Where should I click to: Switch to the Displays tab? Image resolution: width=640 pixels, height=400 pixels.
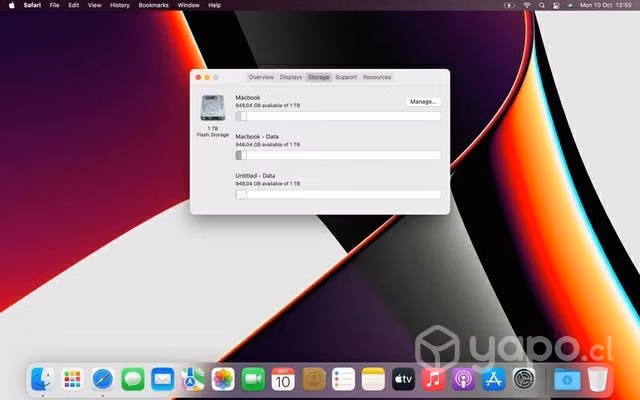[291, 77]
